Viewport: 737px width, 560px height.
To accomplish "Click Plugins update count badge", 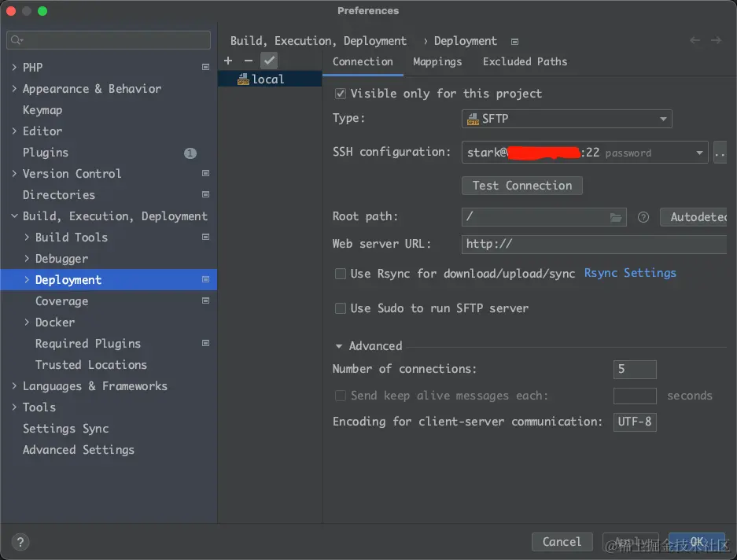I will pos(190,153).
